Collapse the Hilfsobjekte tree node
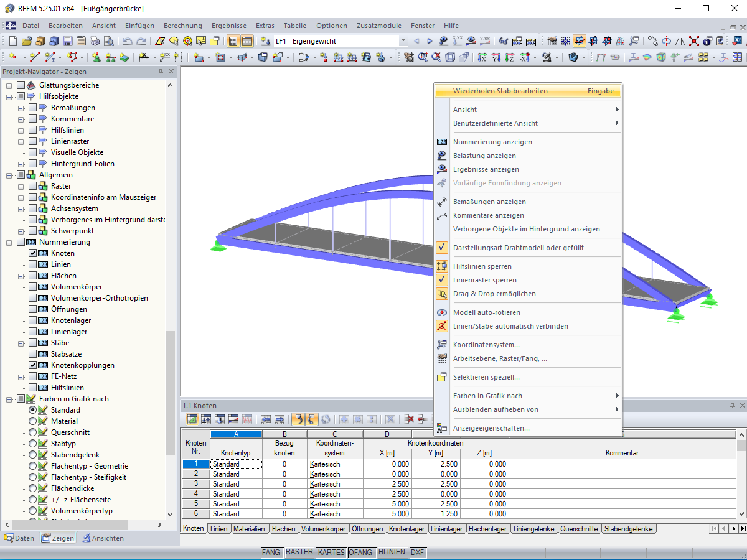Image resolution: width=747 pixels, height=560 pixels. click(9, 96)
